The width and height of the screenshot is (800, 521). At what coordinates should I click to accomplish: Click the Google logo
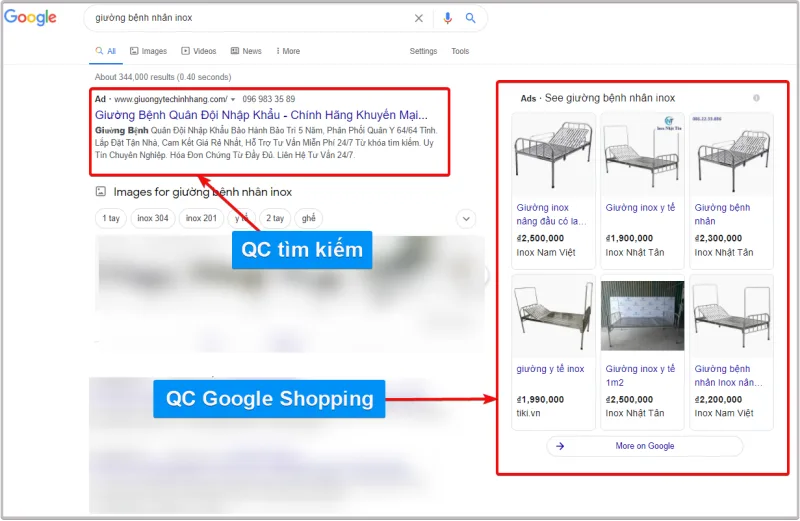[x=30, y=17]
